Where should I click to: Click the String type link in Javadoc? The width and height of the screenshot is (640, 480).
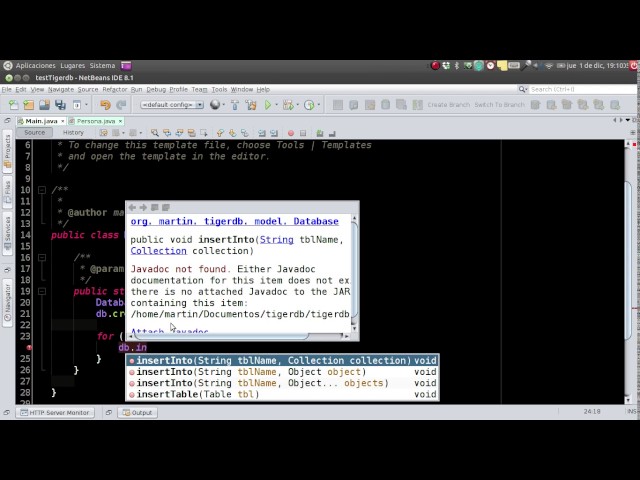(x=276, y=240)
